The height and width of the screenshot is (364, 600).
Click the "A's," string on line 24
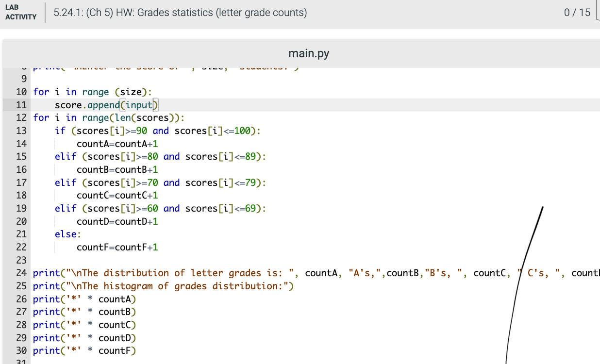365,273
